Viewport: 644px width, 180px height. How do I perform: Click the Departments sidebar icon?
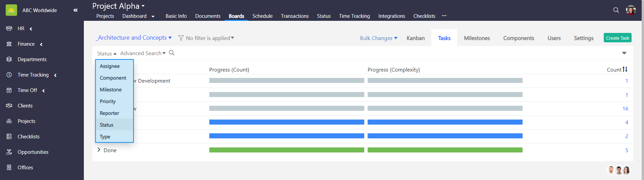[x=9, y=59]
